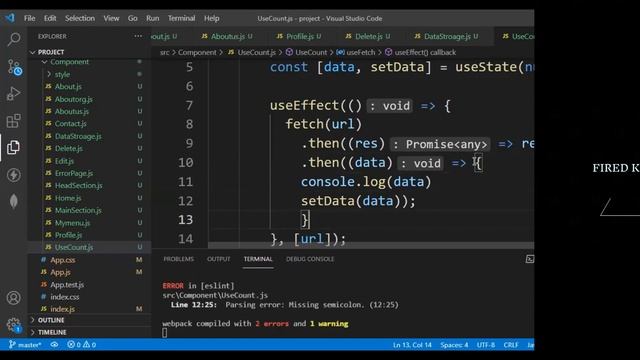Open the Search view in the activity bar
The width and height of the screenshot is (640, 360).
click(x=14, y=40)
